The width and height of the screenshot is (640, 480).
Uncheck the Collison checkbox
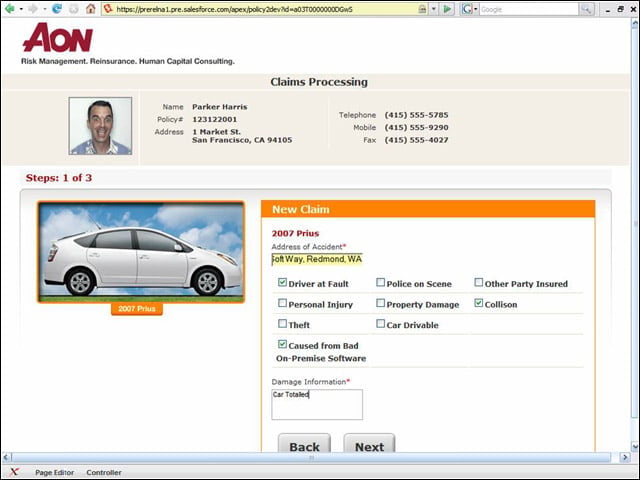coord(479,303)
